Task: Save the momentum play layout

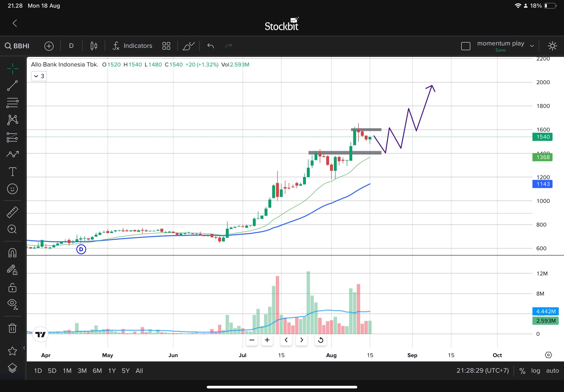Action: tap(500, 50)
